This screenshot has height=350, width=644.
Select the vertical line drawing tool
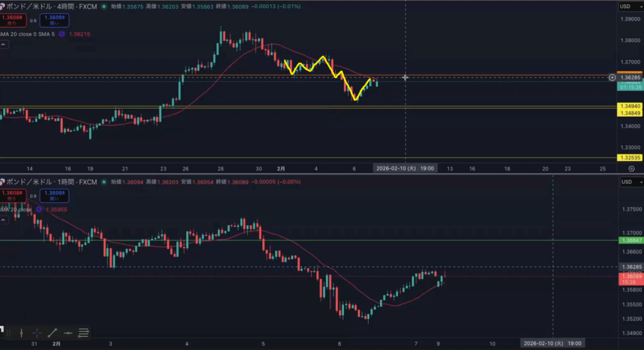(21, 333)
